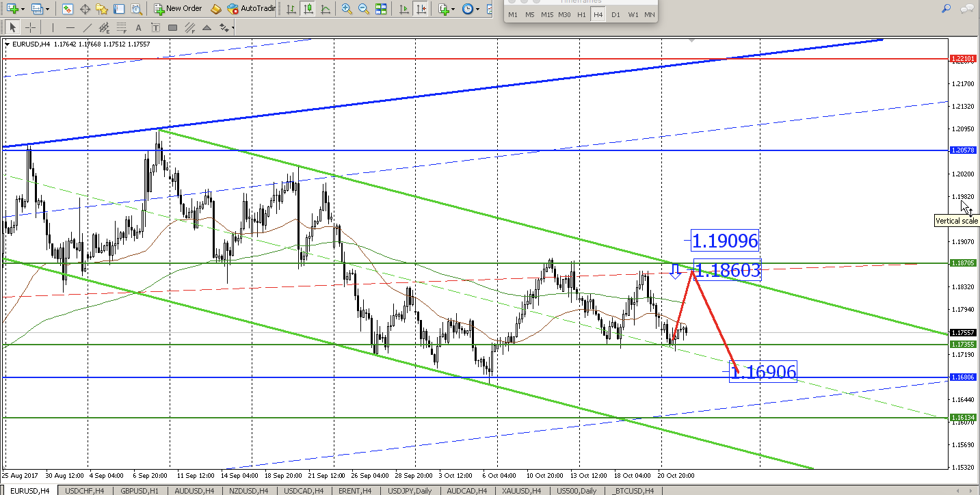The image size is (980, 495).
Task: Toggle the Navigator window icon
Action: [x=102, y=9]
